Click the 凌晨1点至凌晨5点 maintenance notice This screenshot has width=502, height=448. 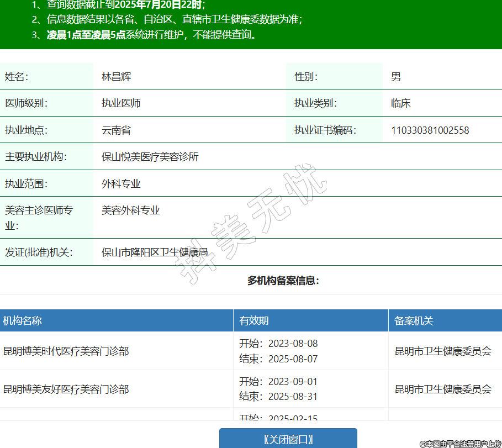pos(86,35)
